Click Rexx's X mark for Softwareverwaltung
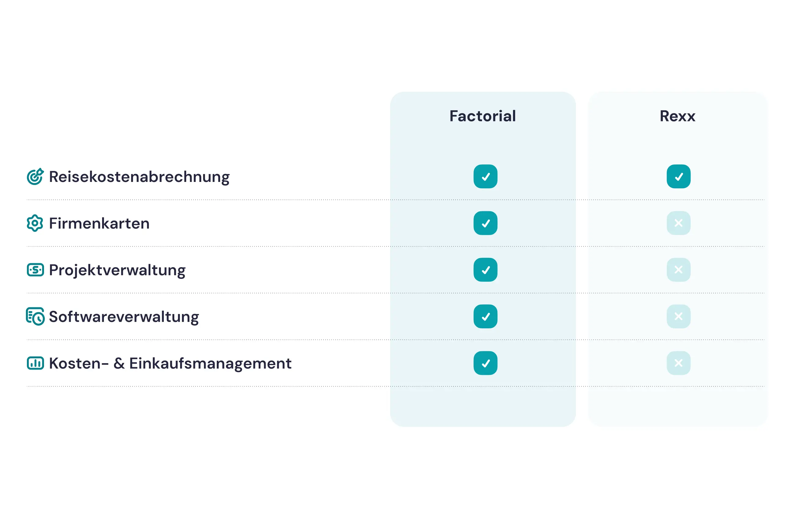 [678, 316]
